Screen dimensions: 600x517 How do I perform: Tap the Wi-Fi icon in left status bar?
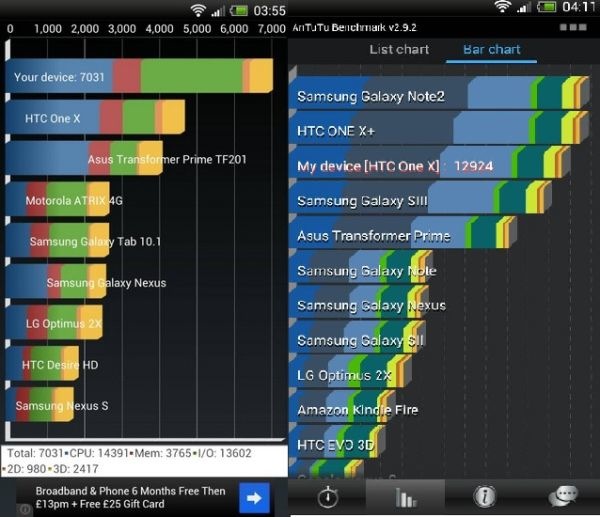click(197, 10)
